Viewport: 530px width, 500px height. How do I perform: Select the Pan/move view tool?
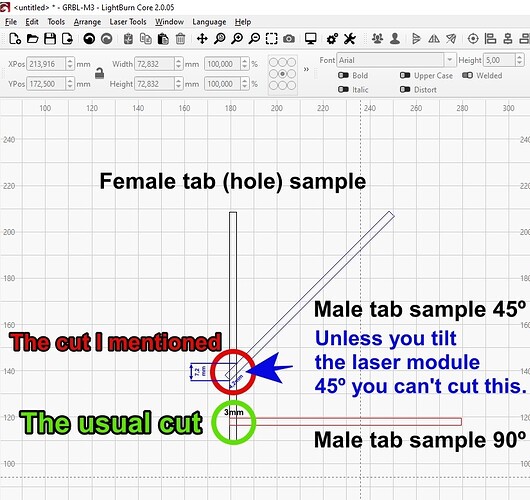202,39
